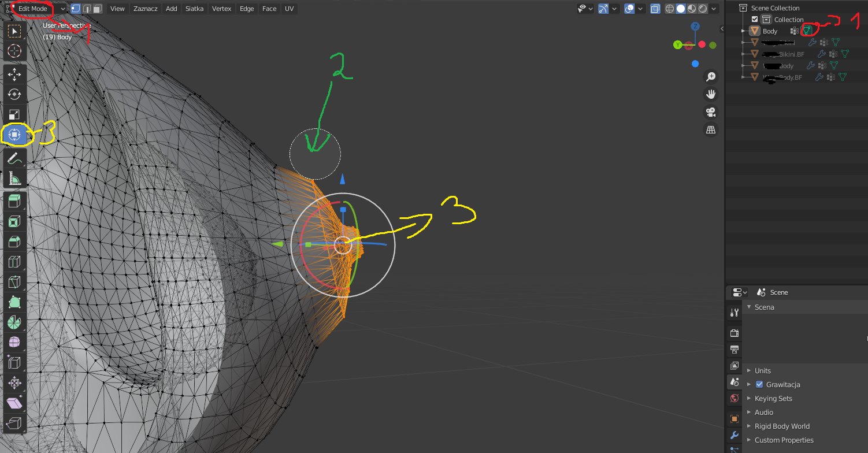
Task: Expand the Rigid Body World panel
Action: pyautogui.click(x=749, y=426)
